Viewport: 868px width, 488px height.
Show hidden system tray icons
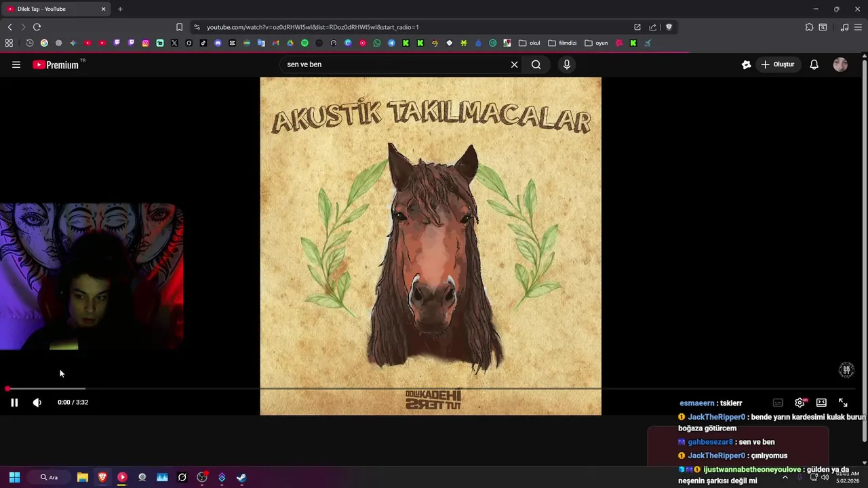[785, 477]
